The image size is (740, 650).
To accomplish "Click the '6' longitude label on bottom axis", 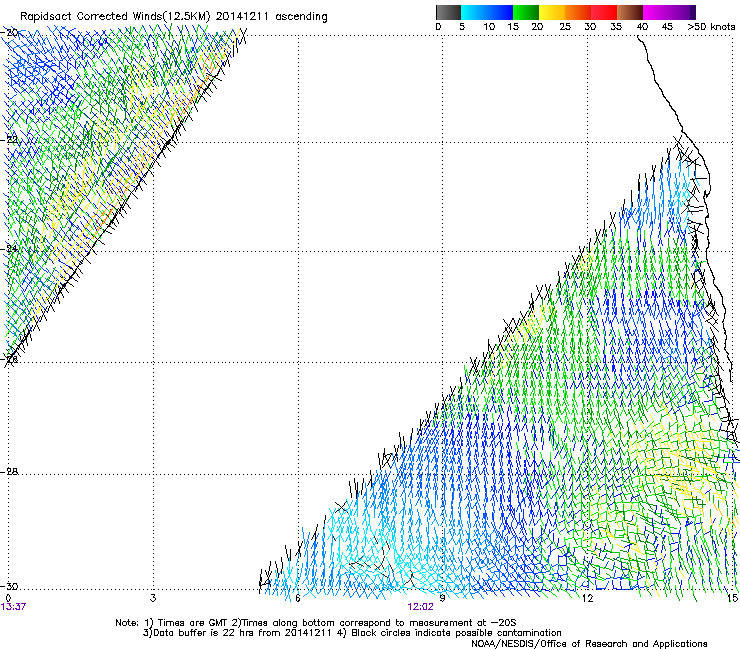I will 298,598.
